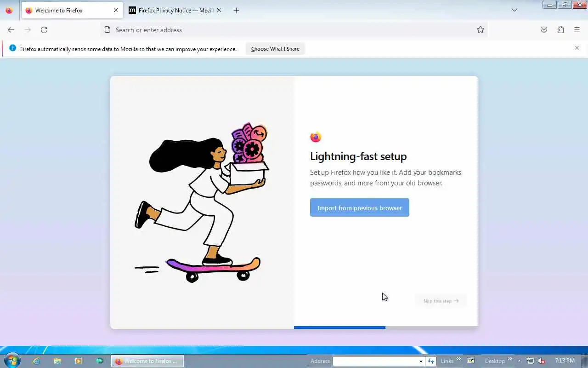Click the network icon in the system tray
This screenshot has width=588, height=368.
pyautogui.click(x=531, y=361)
